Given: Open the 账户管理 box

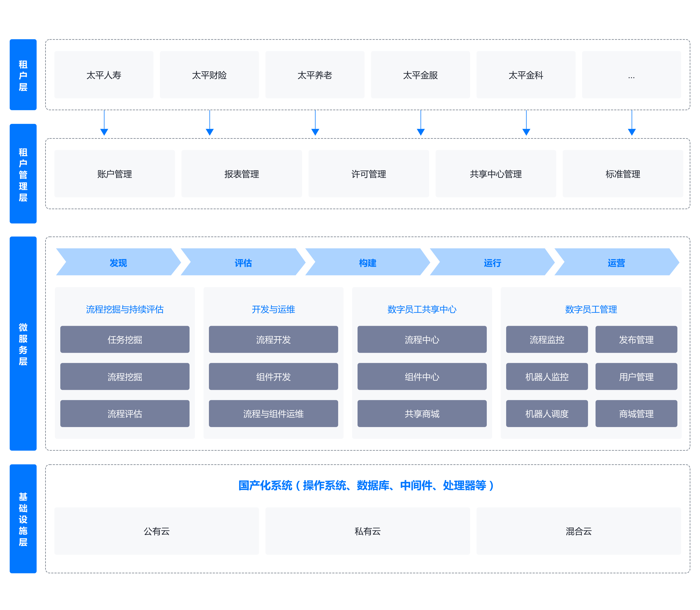Looking at the screenshot, I should click(115, 174).
